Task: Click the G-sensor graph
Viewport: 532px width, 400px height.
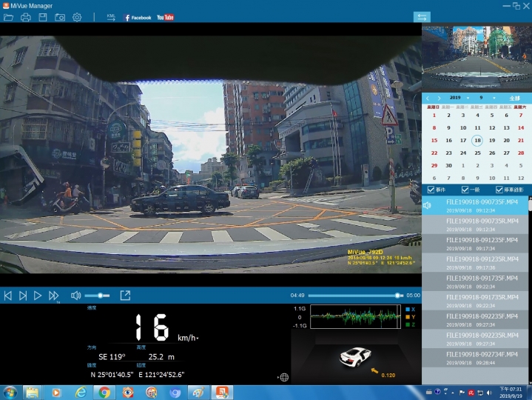Action: pos(356,317)
